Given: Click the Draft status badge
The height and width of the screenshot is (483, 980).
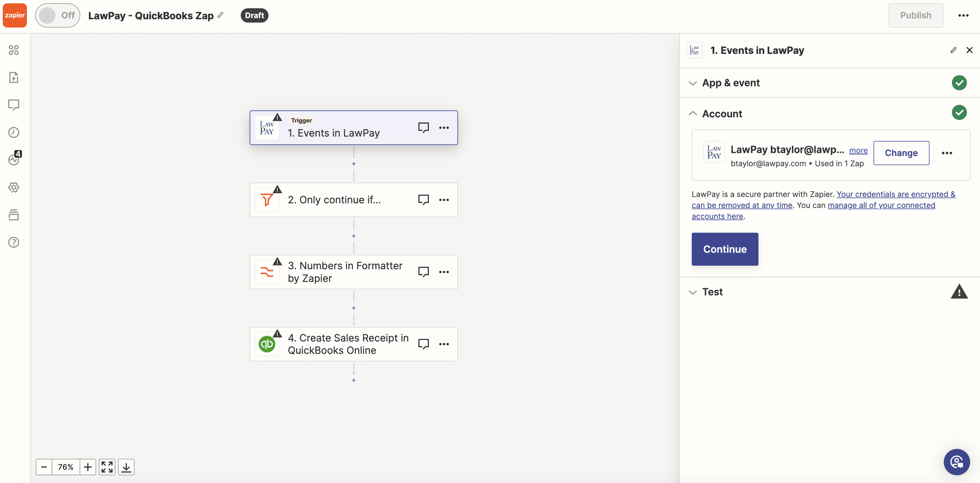Looking at the screenshot, I should [254, 15].
